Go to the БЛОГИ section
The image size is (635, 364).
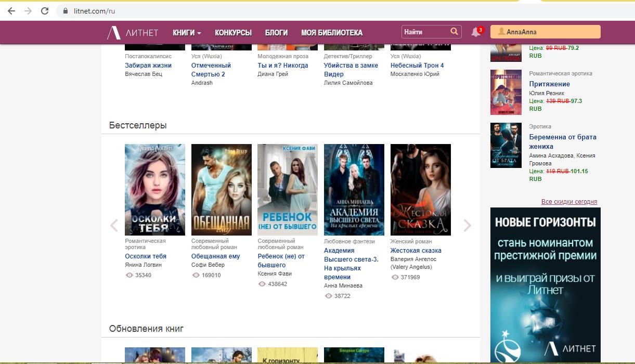coord(276,32)
